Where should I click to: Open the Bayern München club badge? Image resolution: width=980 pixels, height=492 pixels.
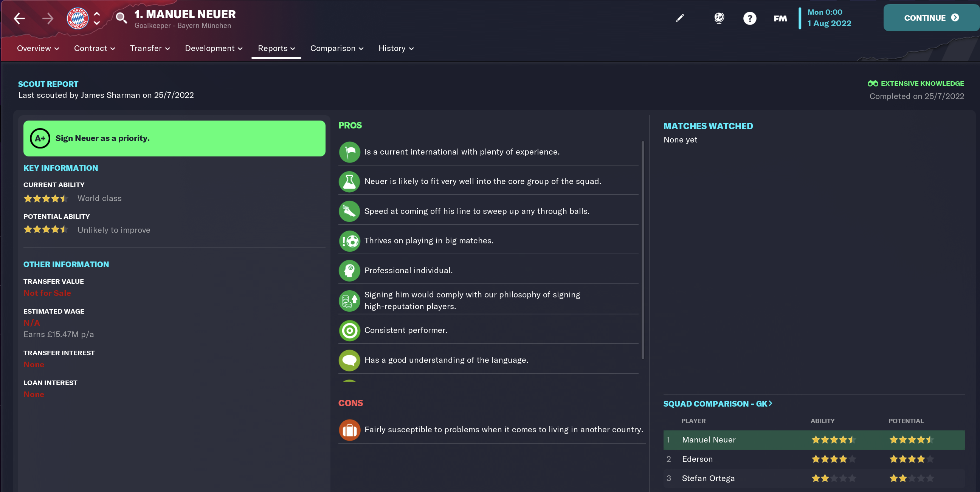(78, 18)
